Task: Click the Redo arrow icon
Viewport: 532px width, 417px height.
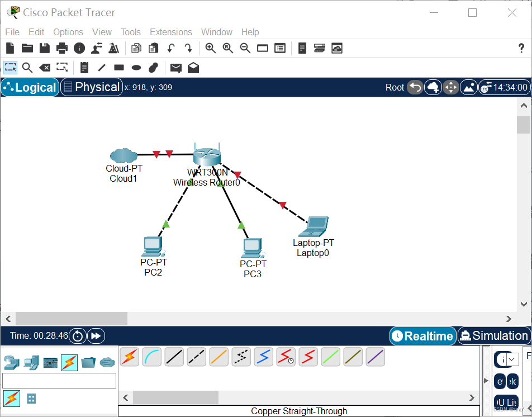Action: [188, 48]
